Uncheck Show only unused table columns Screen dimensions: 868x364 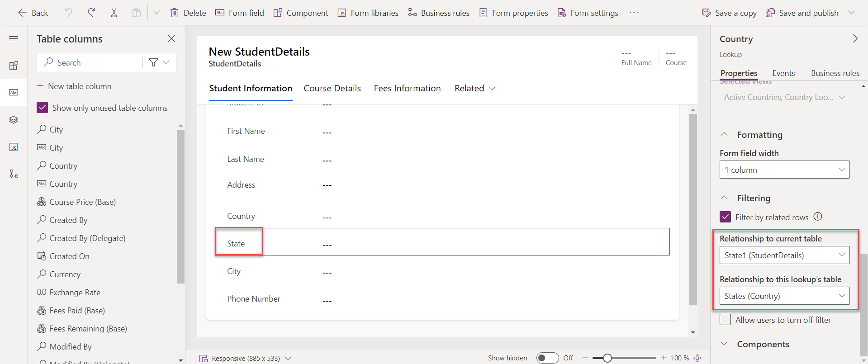(43, 108)
